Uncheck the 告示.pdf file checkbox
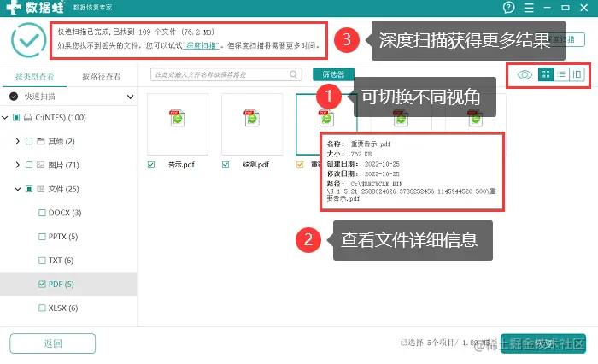The image size is (598, 364). [151, 165]
